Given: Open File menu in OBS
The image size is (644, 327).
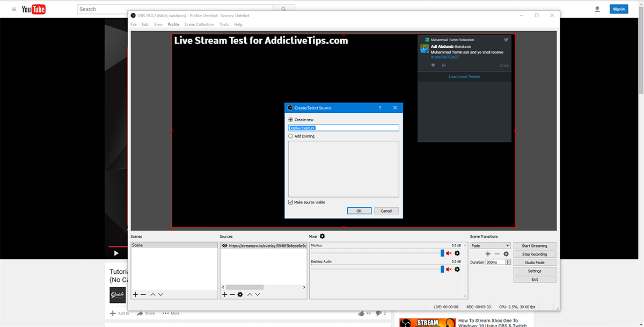Looking at the screenshot, I should coord(134,24).
